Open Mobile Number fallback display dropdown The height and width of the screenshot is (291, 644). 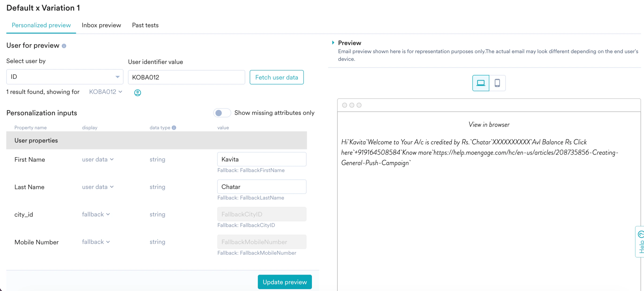pos(96,242)
